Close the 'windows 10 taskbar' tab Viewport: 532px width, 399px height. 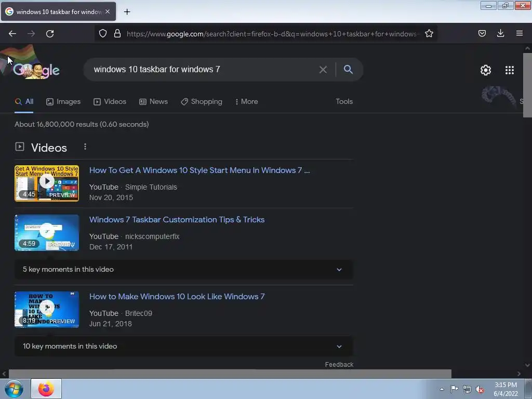108,11
